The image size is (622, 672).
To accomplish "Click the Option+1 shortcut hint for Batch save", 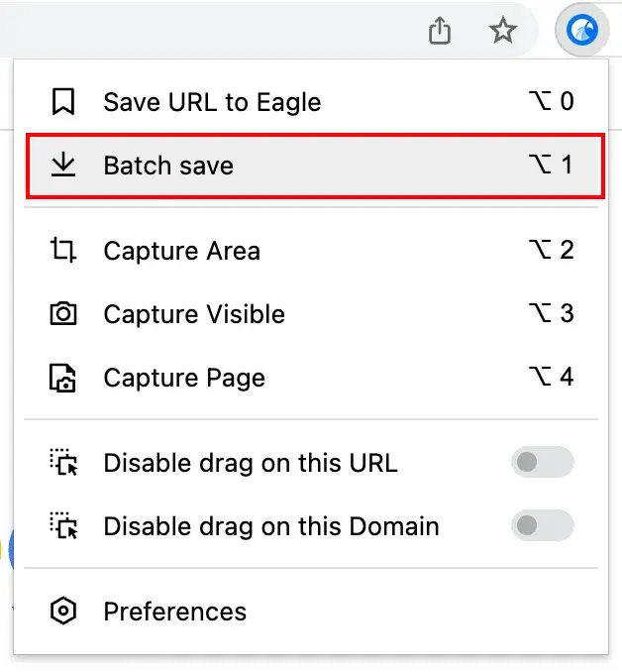I will (x=552, y=165).
